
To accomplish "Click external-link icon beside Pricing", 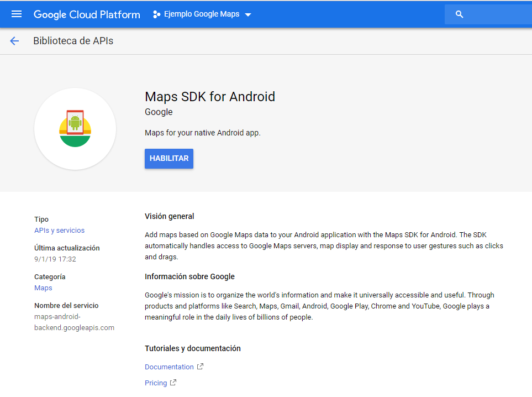I will 173,383.
